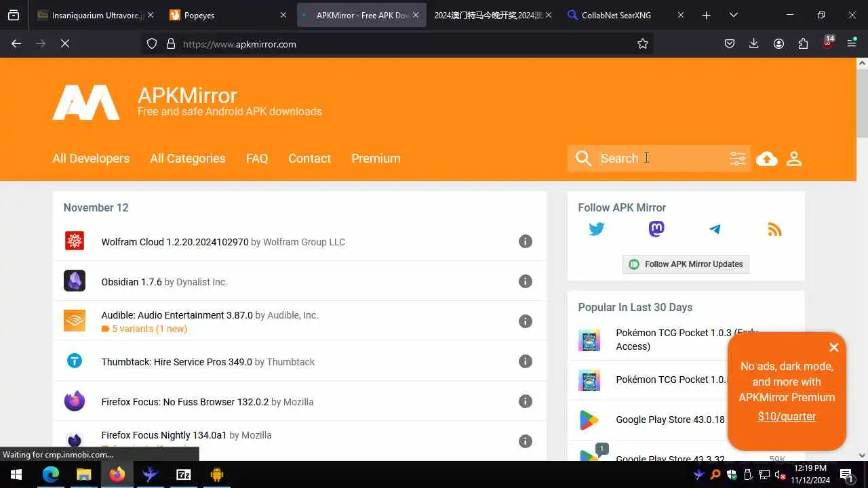Click the Firefox Focus app icon
The image size is (868, 488).
tap(75, 401)
